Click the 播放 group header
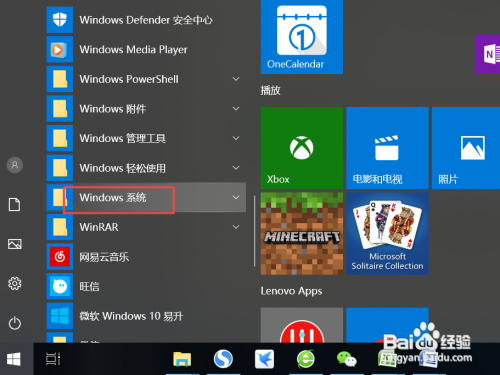 [270, 90]
